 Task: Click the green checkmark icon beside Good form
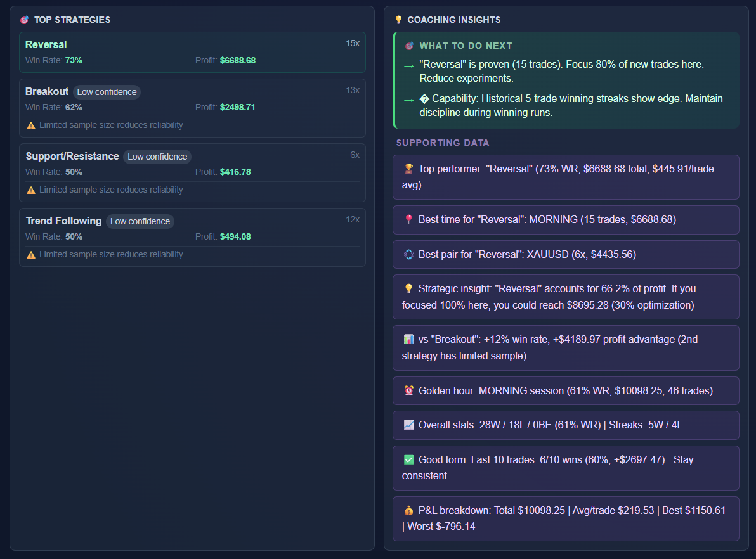coord(408,460)
